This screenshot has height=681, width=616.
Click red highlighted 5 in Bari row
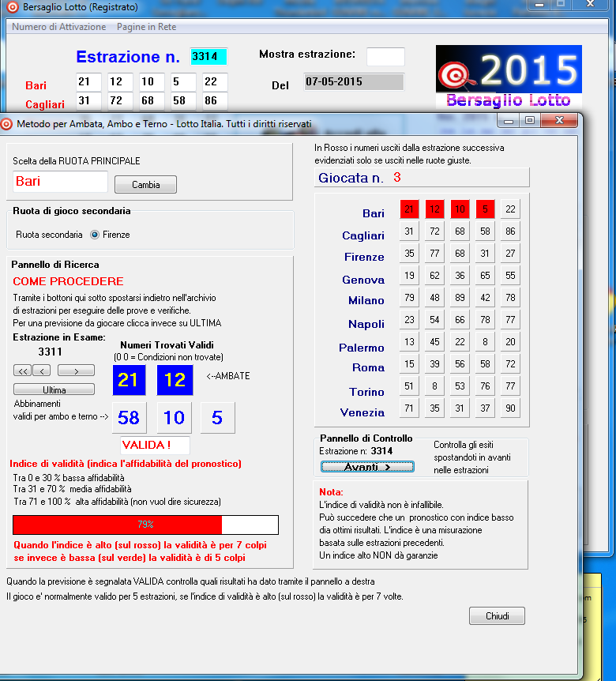pyautogui.click(x=486, y=209)
